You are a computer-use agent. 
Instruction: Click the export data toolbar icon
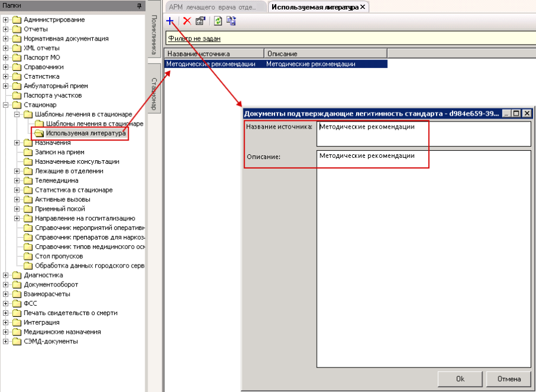(231, 21)
